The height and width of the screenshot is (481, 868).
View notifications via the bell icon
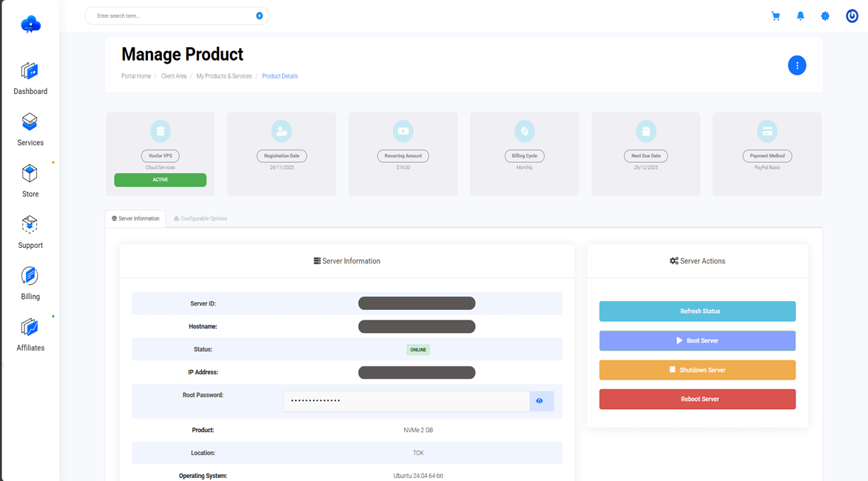pos(800,16)
